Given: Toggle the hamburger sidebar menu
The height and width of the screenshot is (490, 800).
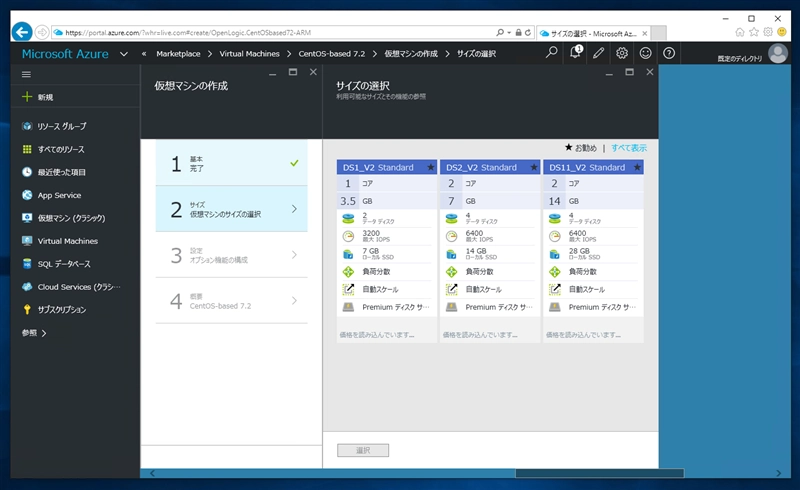Looking at the screenshot, I should (27, 75).
